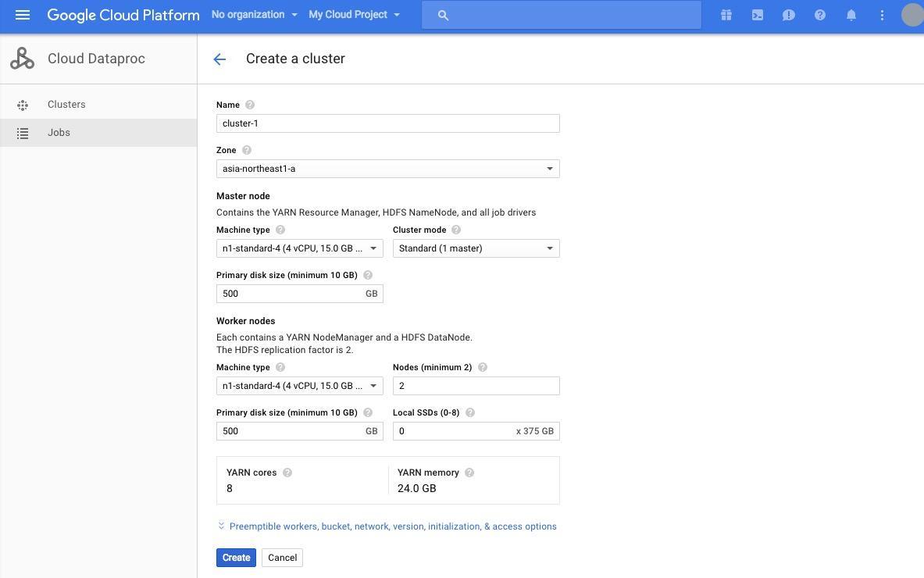Click help icon beside Cluster mode
The height and width of the screenshot is (578, 924).
click(455, 230)
